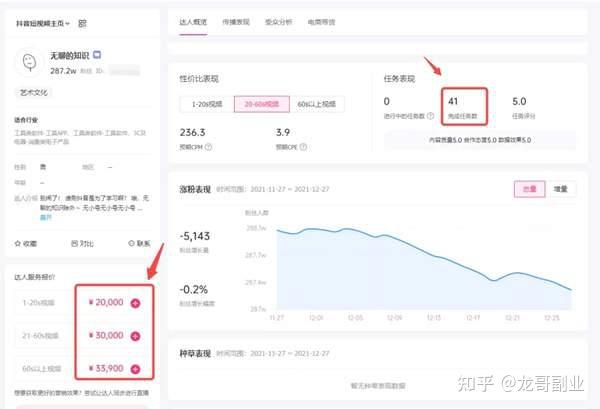Click the 任务表现 section heading
Screen dimensions: 600x409
[x=399, y=79]
